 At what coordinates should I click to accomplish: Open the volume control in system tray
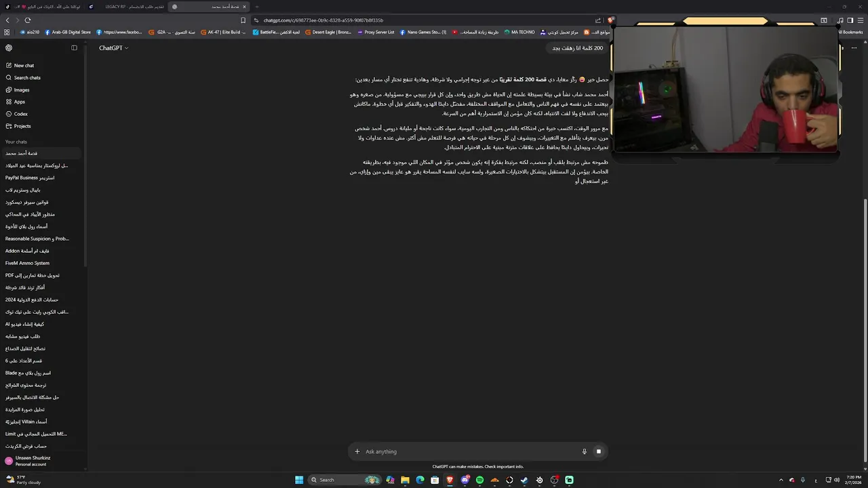tap(836, 480)
